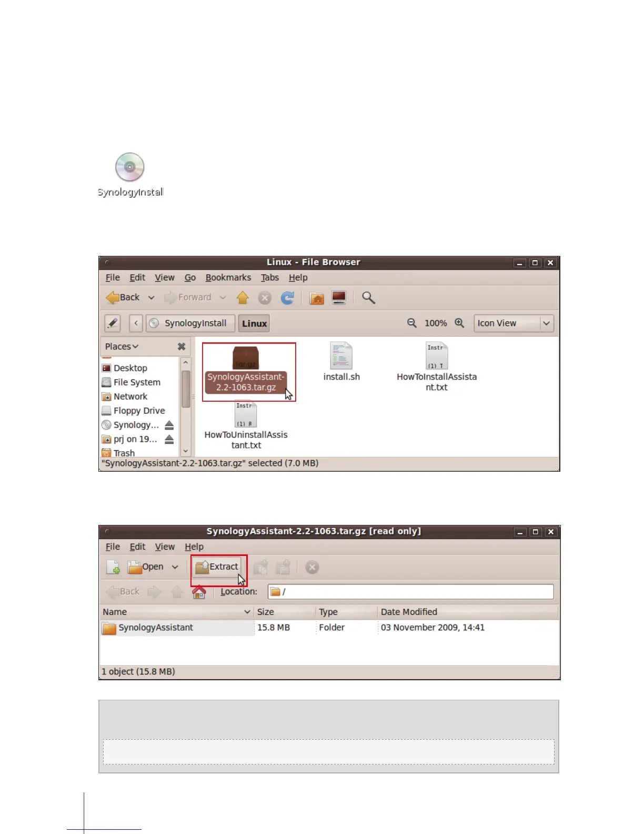
Task: Open File menu in archive window
Action: tap(113, 547)
